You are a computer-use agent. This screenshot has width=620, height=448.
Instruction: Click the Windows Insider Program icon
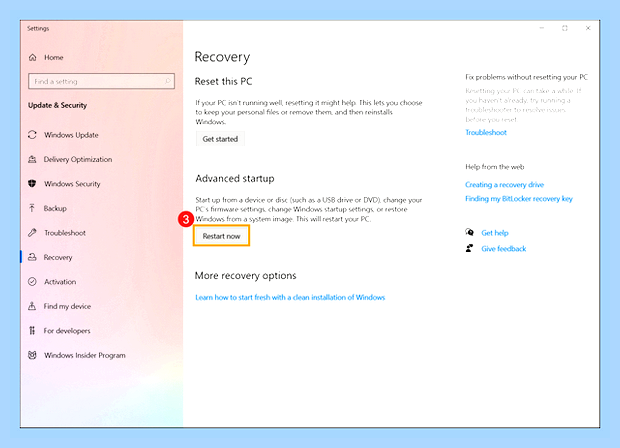click(x=32, y=355)
